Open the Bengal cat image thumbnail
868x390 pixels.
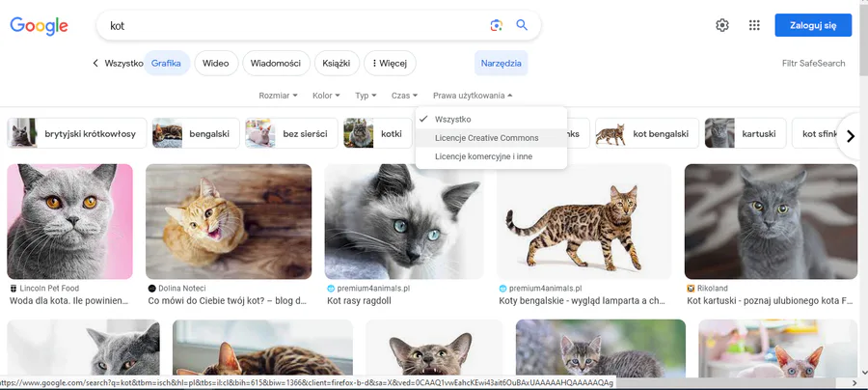pos(583,221)
